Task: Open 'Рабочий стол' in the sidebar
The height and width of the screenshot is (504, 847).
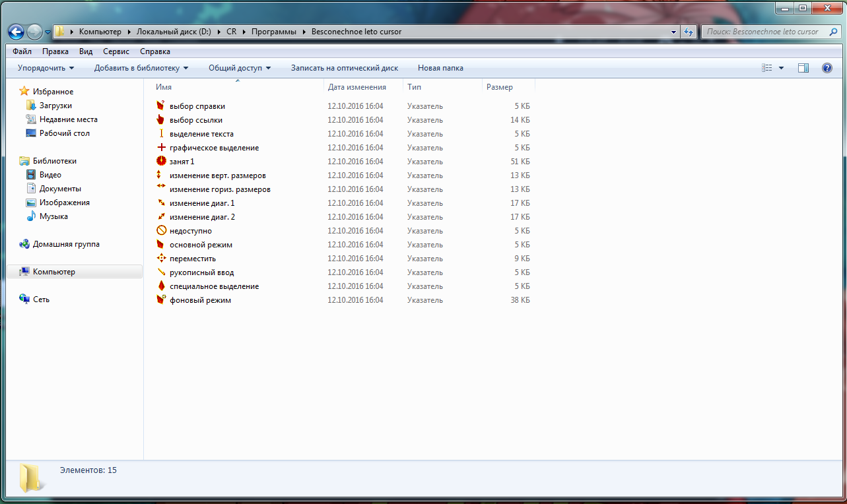Action: click(x=65, y=133)
